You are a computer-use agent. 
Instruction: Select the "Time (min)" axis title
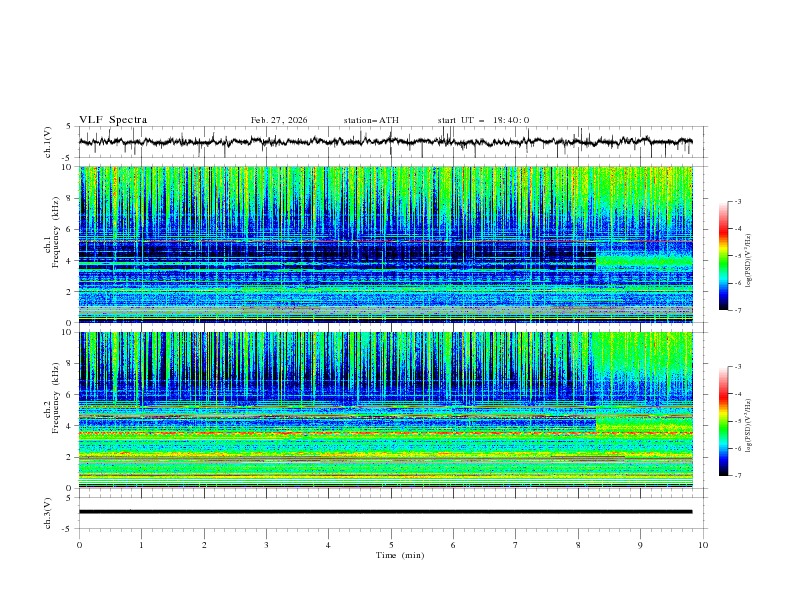[400, 555]
